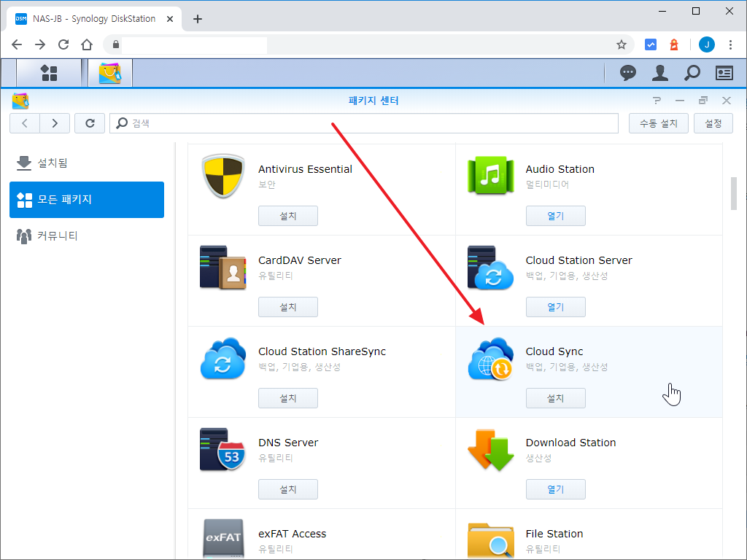Open Audio Station with 열기 button

pyautogui.click(x=555, y=216)
